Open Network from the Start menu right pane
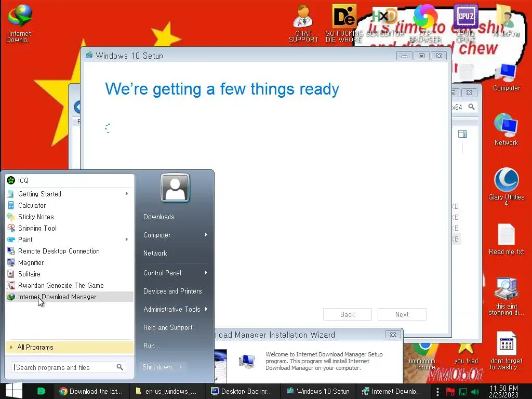The width and height of the screenshot is (532, 399). 155,253
